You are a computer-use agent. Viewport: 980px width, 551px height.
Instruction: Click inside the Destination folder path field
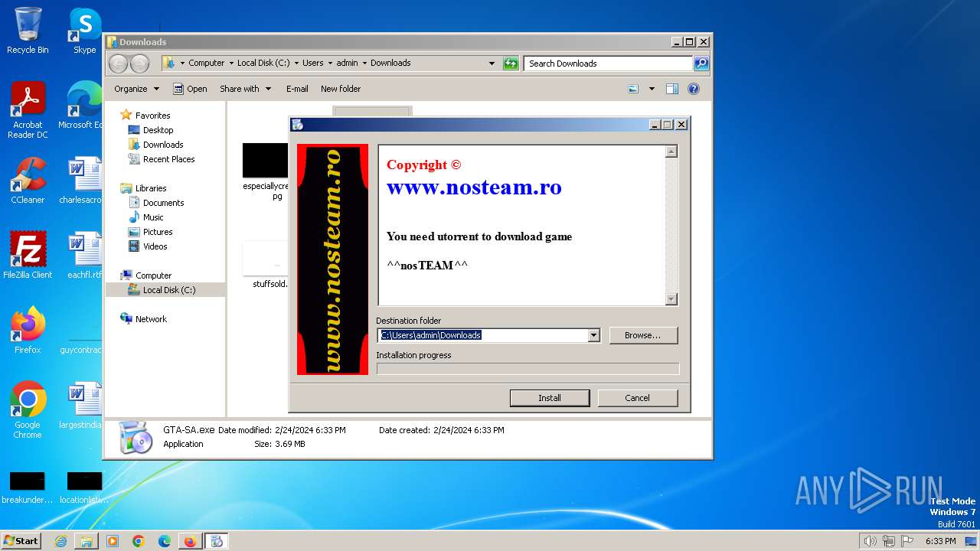(x=483, y=335)
